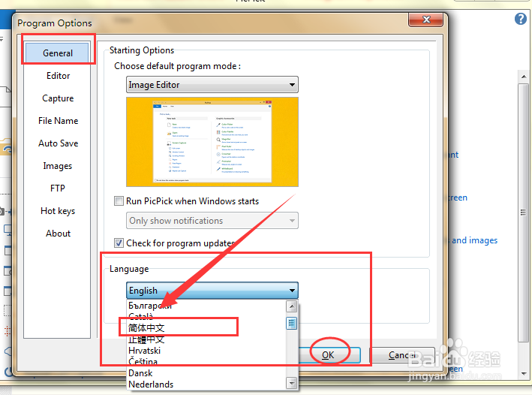The width and height of the screenshot is (532, 395).
Task: Collapse the English language combo box
Action: [212, 291]
